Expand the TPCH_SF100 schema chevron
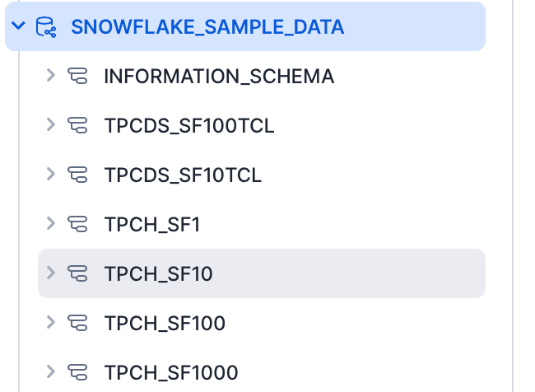Screen dimensions: 535x392 [51, 322]
